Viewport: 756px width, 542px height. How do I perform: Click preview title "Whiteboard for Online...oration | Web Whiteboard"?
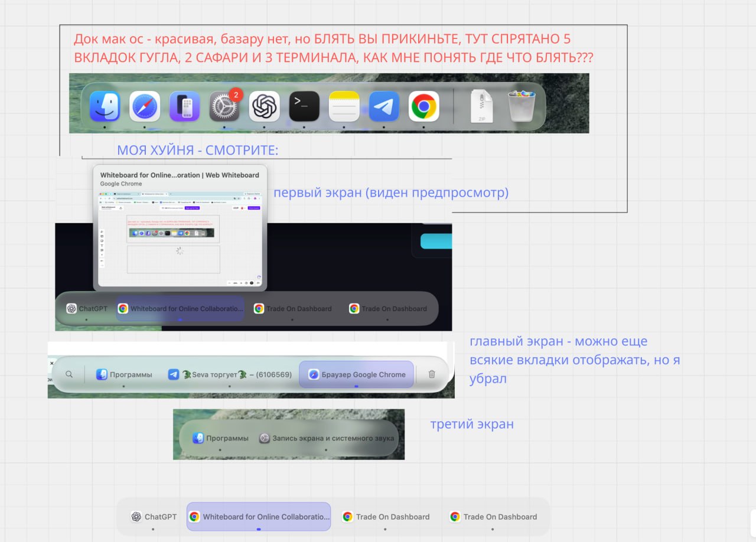pos(180,175)
